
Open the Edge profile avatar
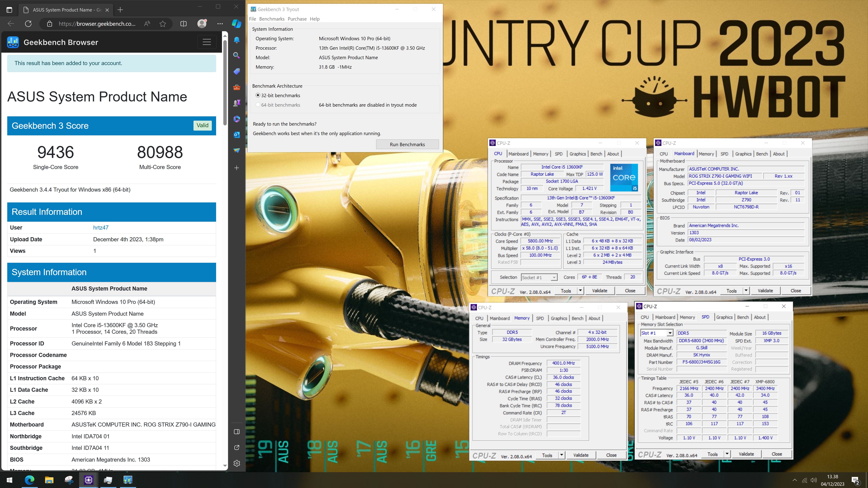(202, 23)
